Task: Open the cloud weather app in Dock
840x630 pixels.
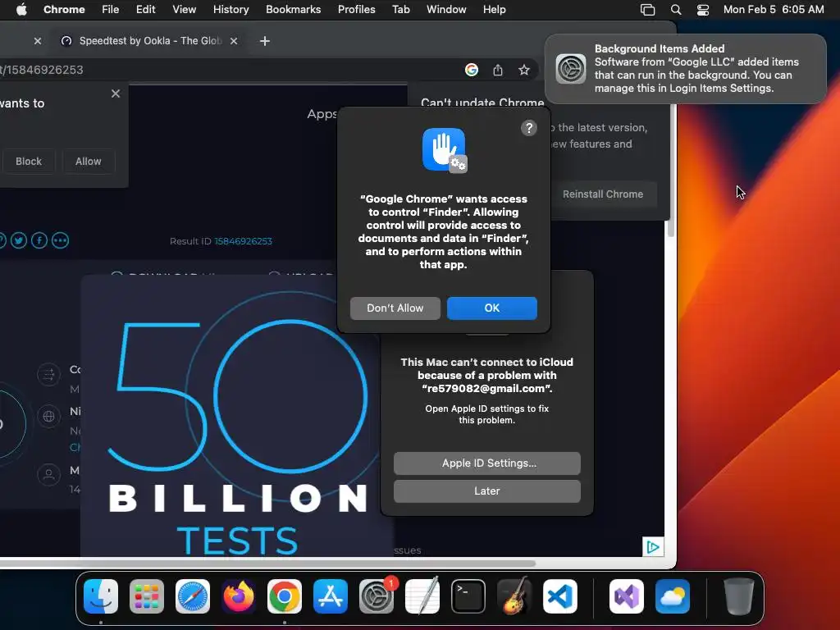Action: (673, 596)
